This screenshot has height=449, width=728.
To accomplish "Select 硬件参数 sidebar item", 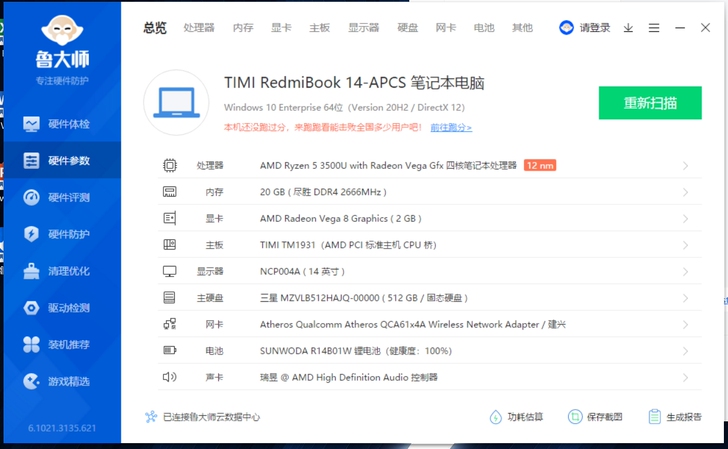I will (62, 161).
